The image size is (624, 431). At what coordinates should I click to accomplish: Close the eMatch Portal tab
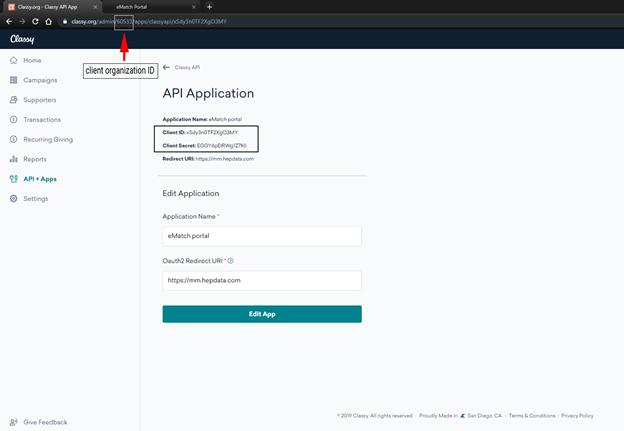point(193,7)
